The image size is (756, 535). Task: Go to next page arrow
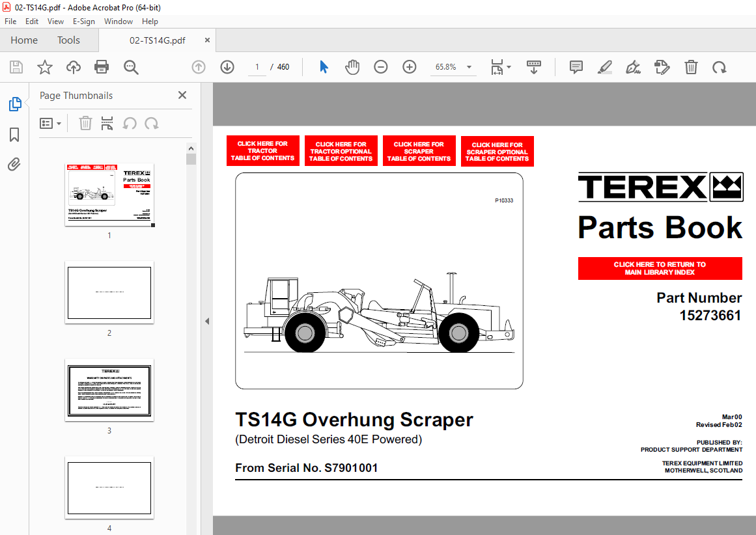point(227,67)
